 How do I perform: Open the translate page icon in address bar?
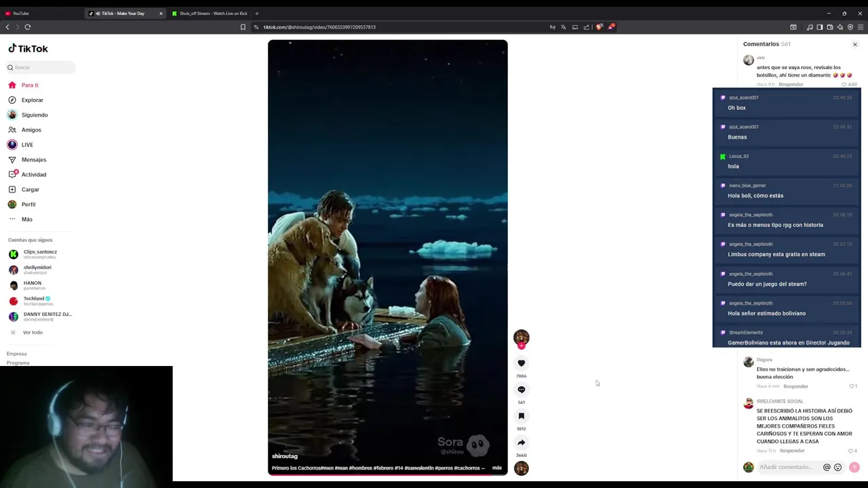pos(564,27)
